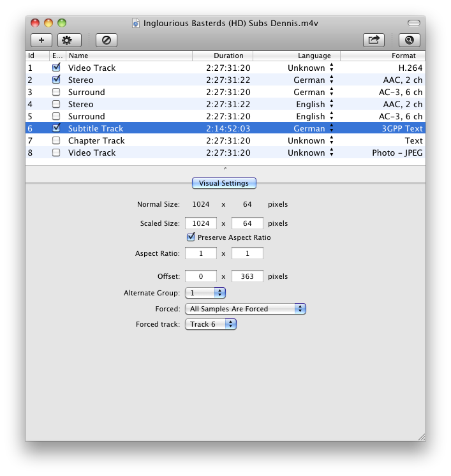This screenshot has height=476, width=451.
Task: Open language popup for track 3 Surround
Action: point(332,92)
